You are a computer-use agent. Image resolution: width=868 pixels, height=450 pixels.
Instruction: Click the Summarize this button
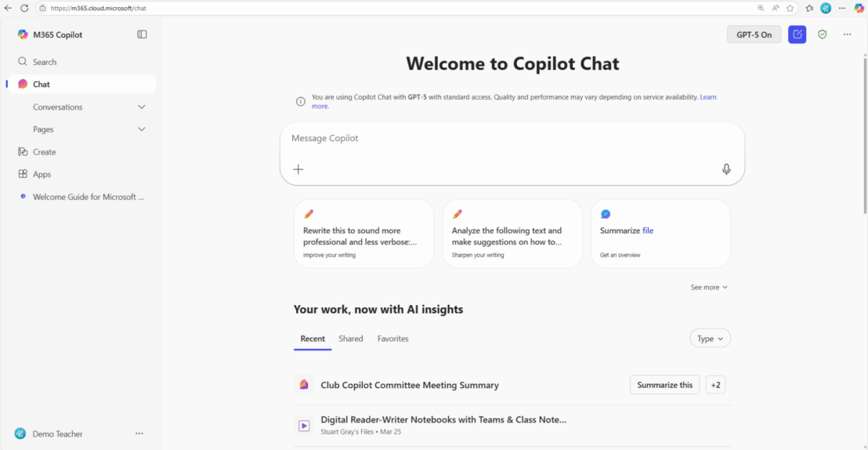click(664, 385)
